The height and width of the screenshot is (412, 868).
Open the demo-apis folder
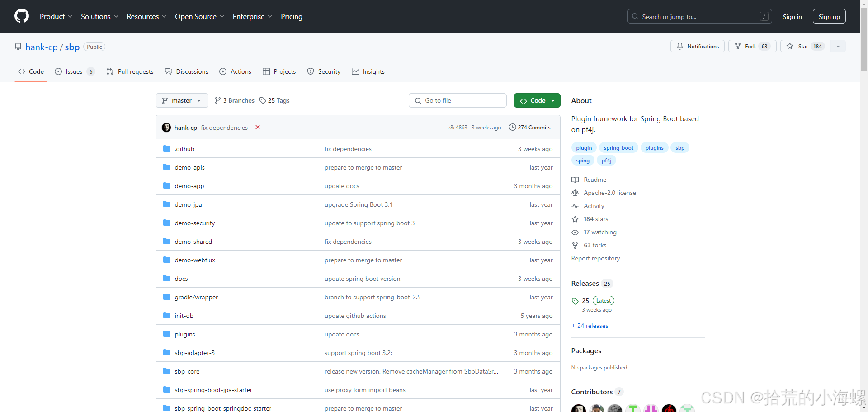[x=189, y=167]
